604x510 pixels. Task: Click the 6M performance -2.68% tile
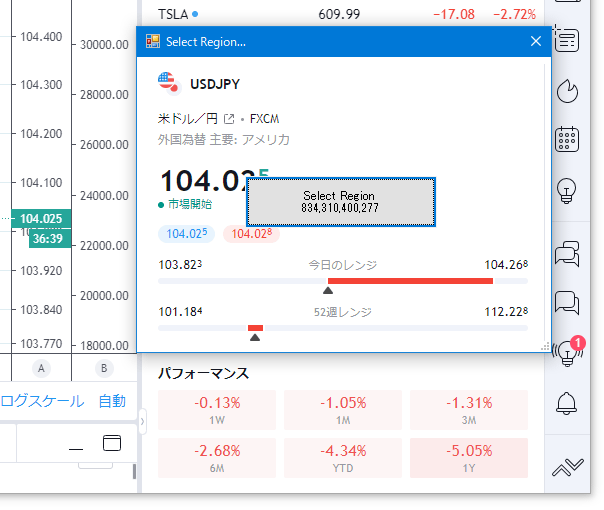[217, 458]
